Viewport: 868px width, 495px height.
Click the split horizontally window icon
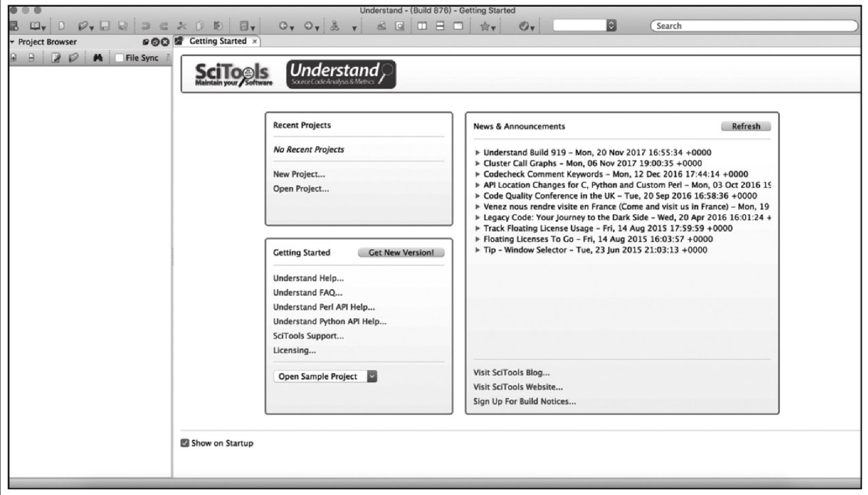440,26
